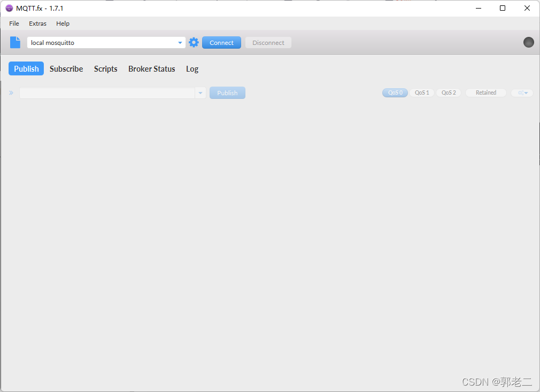Select QoS 0 level

coord(395,93)
